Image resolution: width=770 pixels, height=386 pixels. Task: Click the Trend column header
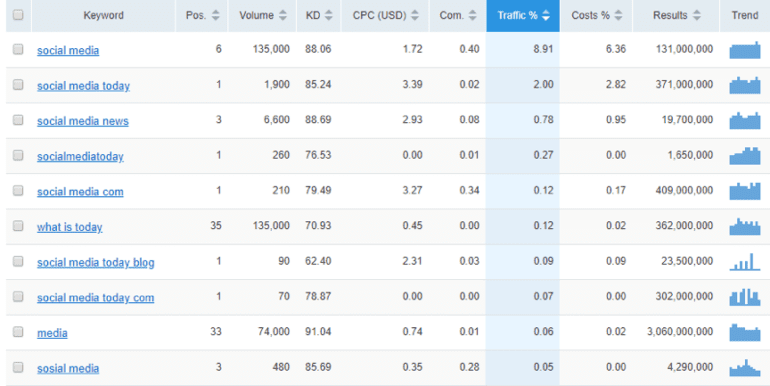click(744, 16)
